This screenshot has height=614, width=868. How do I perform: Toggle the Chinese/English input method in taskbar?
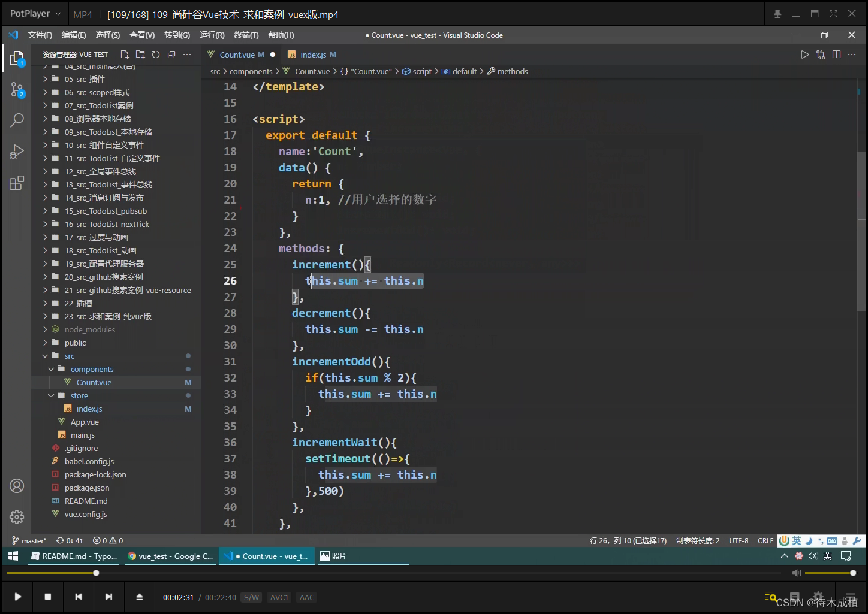pyautogui.click(x=827, y=555)
